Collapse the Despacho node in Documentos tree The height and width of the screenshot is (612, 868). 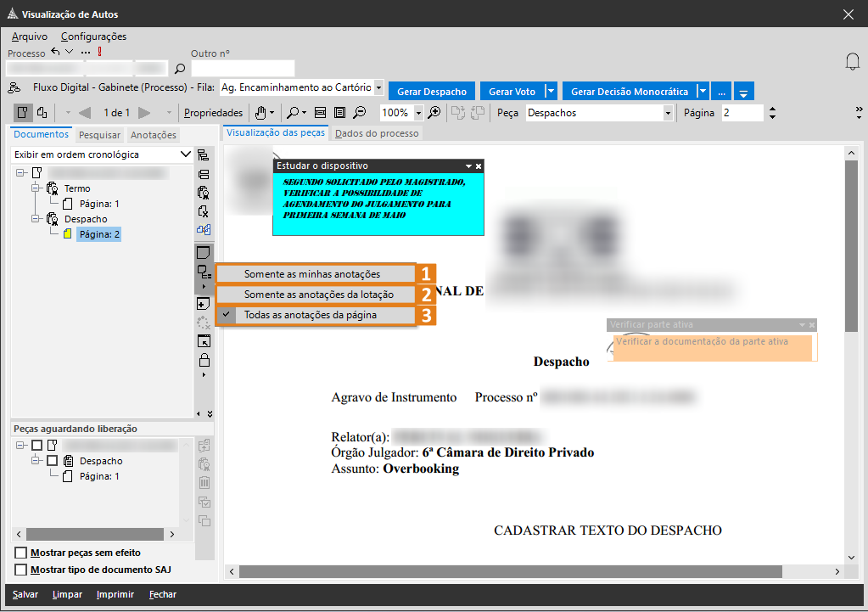(x=36, y=219)
